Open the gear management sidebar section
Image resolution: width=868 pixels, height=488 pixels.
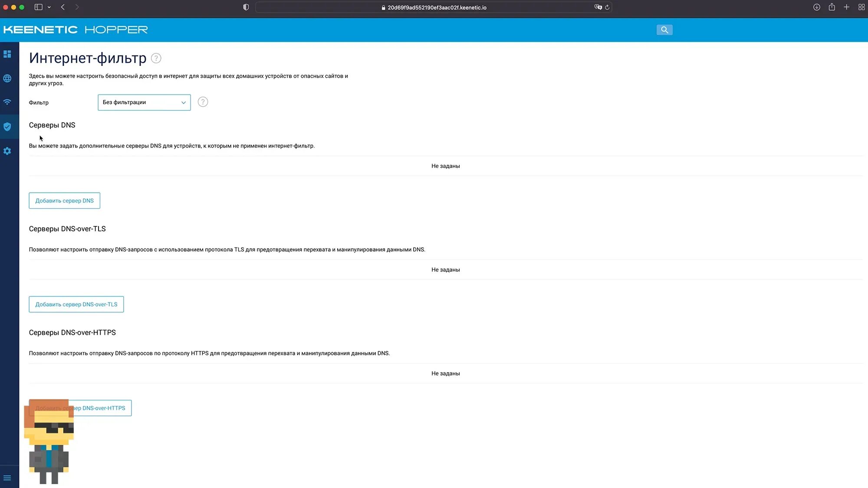[x=7, y=151]
